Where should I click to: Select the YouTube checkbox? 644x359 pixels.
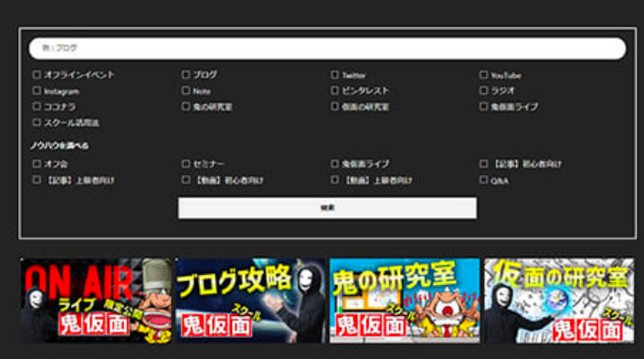(483, 74)
